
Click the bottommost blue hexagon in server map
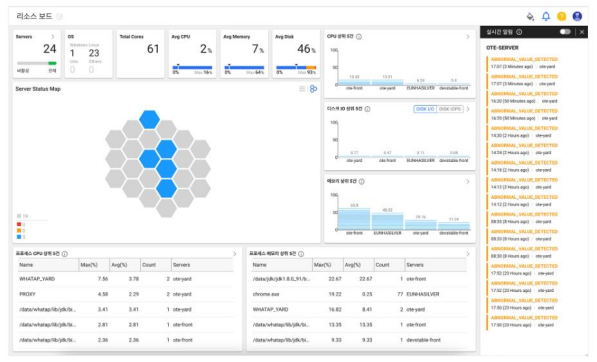pyautogui.click(x=166, y=188)
